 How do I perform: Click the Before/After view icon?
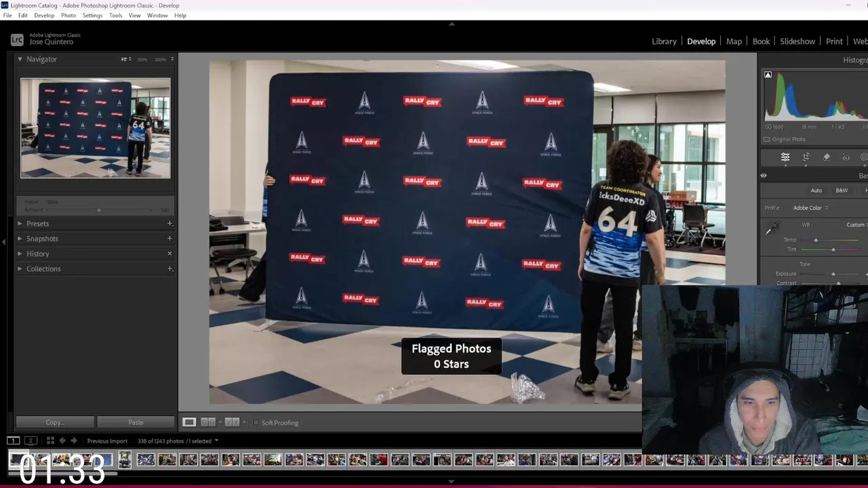tap(232, 422)
